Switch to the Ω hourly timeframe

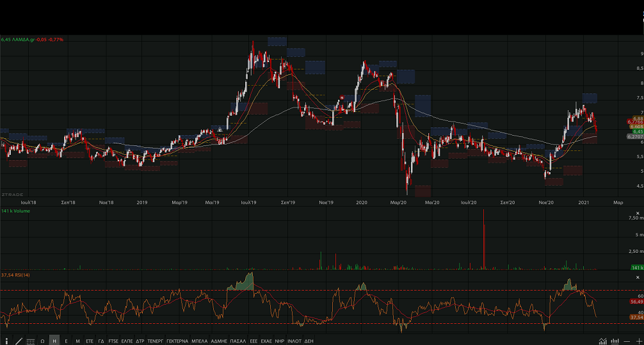[42, 341]
